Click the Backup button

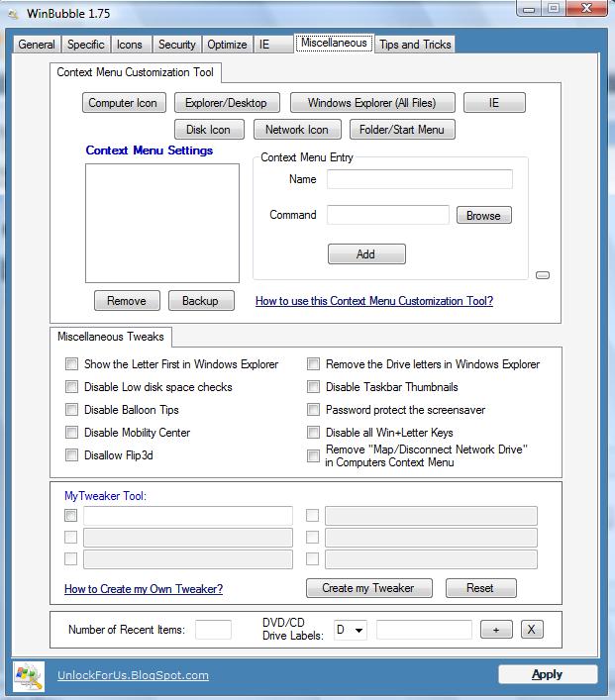[201, 300]
